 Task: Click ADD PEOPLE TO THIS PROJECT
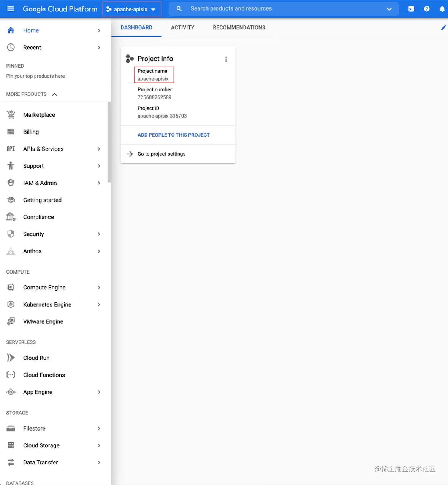[x=174, y=135]
